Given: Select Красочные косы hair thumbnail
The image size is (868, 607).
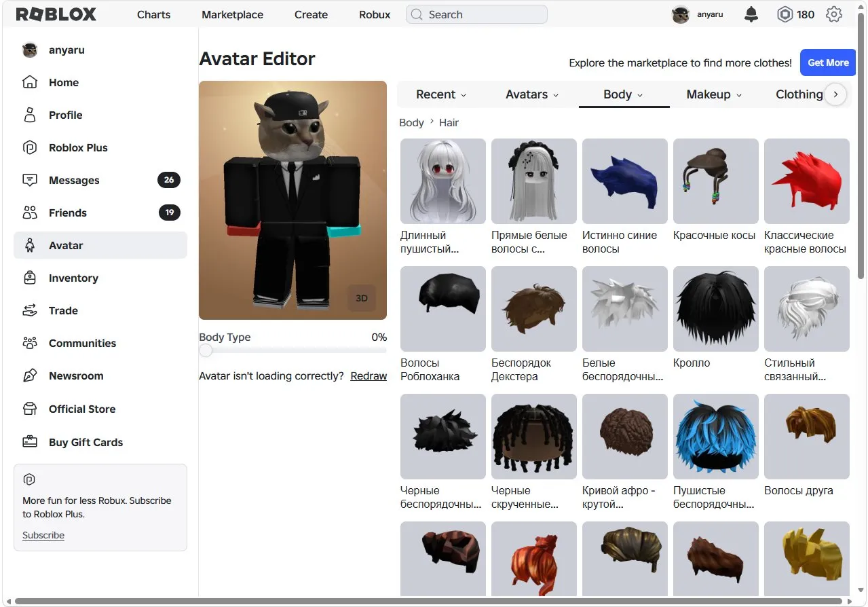Looking at the screenshot, I should [716, 181].
